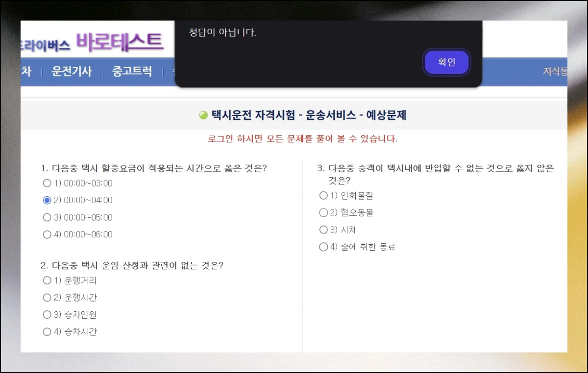Choose 시체 radio option
The image size is (588, 373).
pos(323,230)
